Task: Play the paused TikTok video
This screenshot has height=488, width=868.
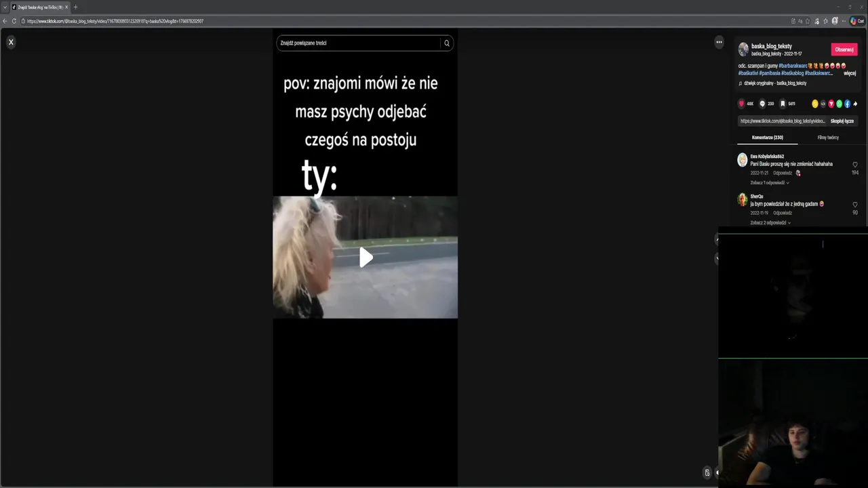Action: click(x=366, y=257)
